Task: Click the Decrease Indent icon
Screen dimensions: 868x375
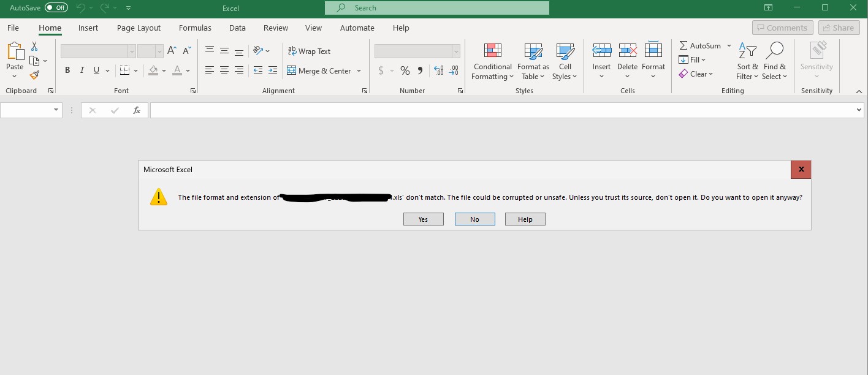Action: coord(258,70)
